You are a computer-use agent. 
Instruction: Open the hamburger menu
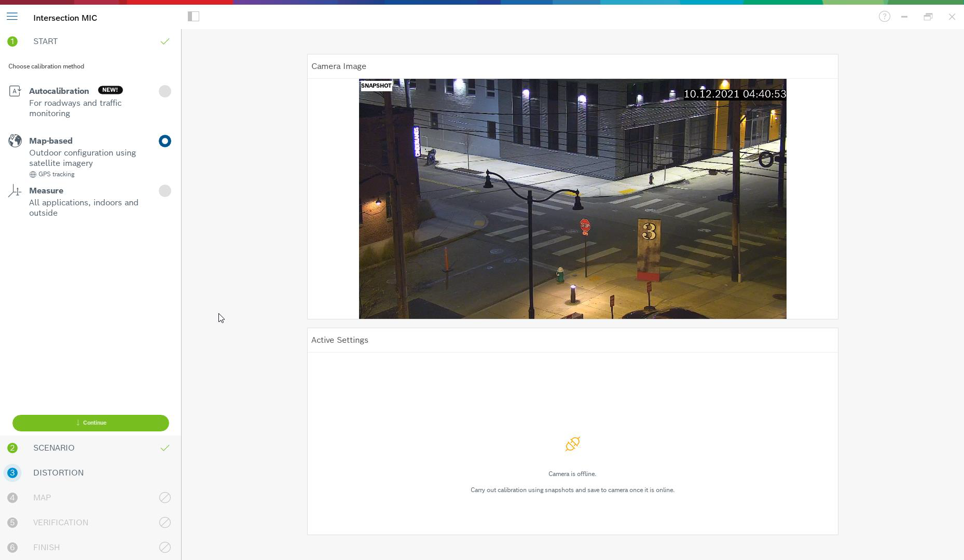click(12, 17)
